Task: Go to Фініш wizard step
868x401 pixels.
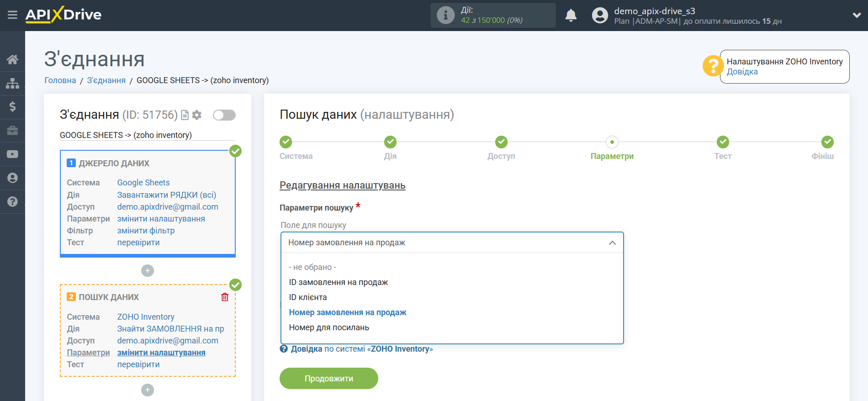Action: tap(827, 142)
